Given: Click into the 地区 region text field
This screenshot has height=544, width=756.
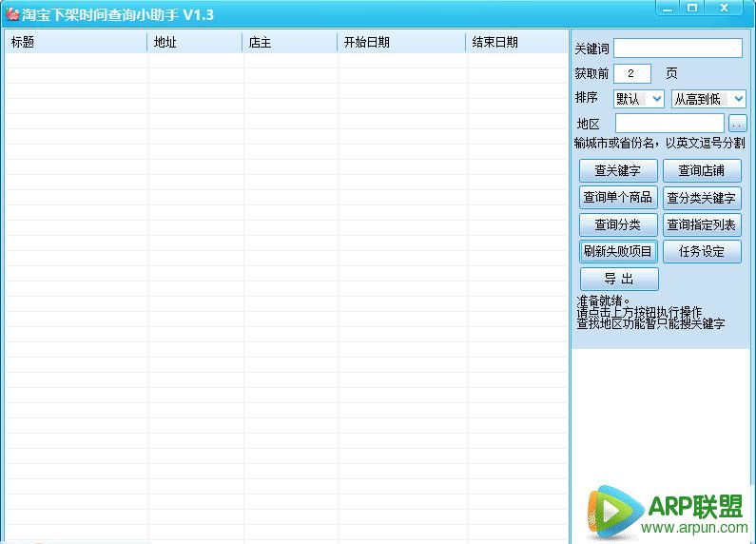Looking at the screenshot, I should click(x=669, y=124).
